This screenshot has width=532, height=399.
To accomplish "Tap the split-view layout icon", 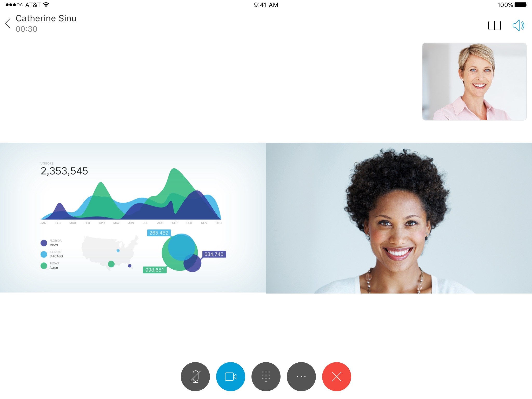I will [x=494, y=25].
